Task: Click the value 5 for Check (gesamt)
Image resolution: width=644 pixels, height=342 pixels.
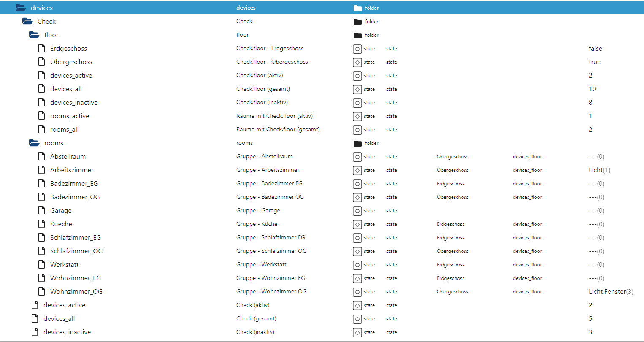Action: [590, 318]
